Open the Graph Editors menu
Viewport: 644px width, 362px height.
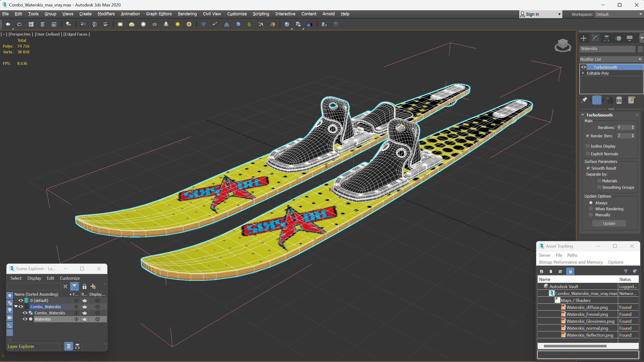tap(159, 14)
